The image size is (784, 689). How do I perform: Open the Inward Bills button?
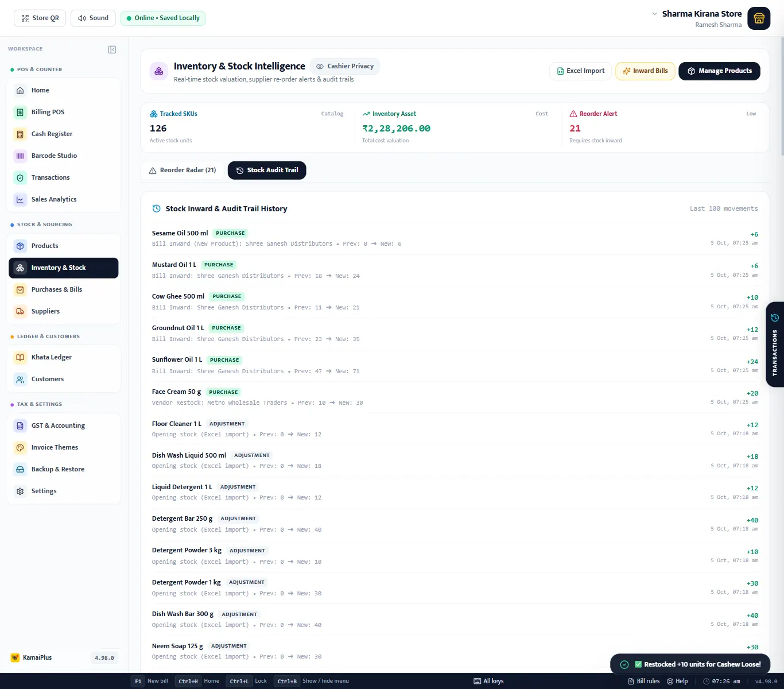click(x=645, y=71)
